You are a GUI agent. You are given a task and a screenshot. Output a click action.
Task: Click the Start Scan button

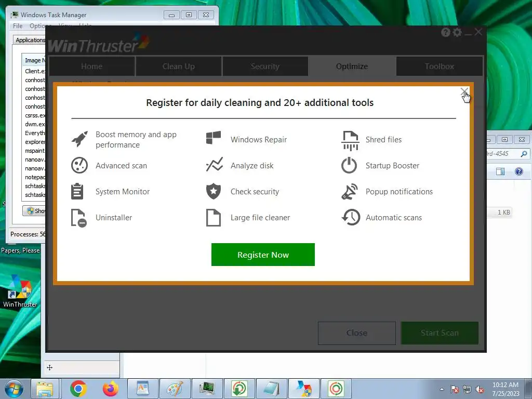440,333
